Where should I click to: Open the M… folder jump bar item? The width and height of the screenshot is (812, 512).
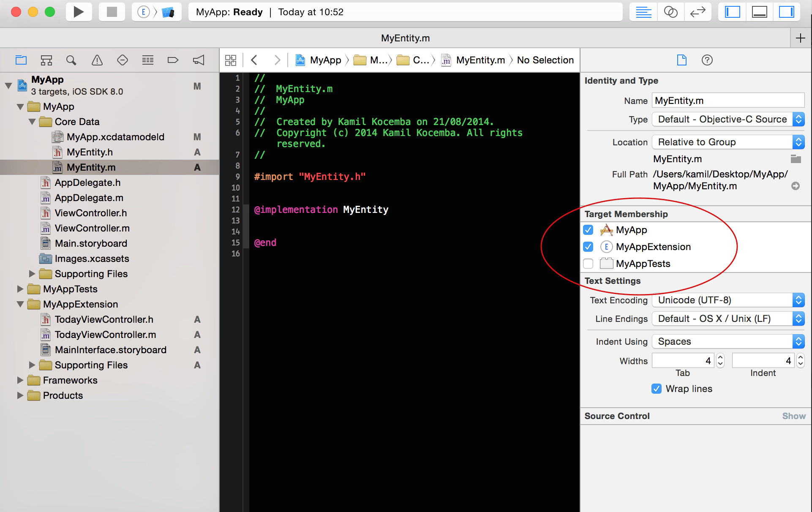tap(371, 60)
